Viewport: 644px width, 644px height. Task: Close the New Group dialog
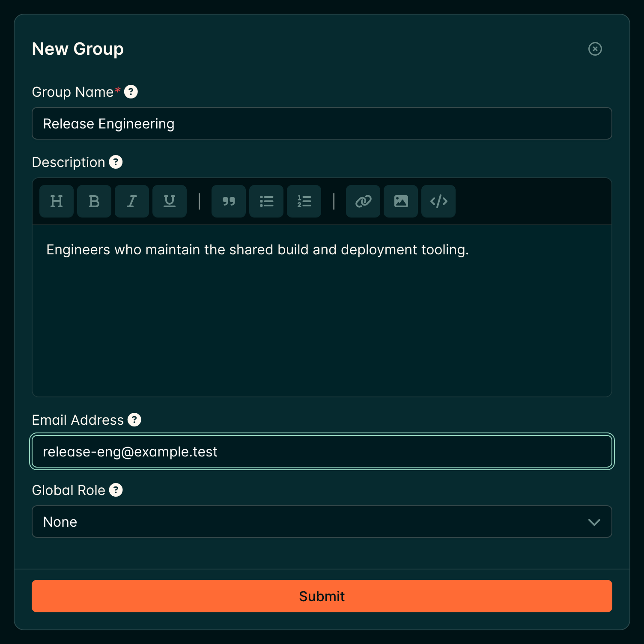click(595, 49)
